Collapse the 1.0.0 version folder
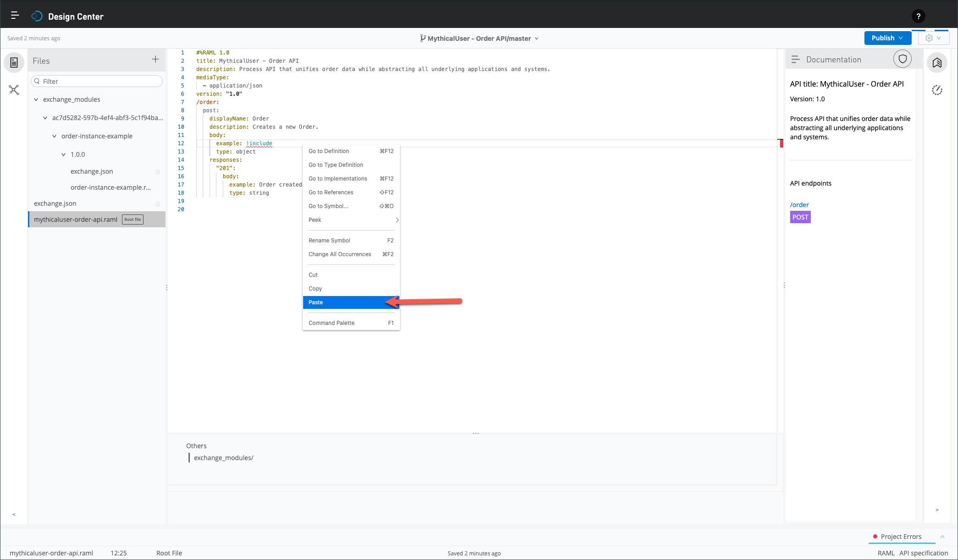 [64, 154]
